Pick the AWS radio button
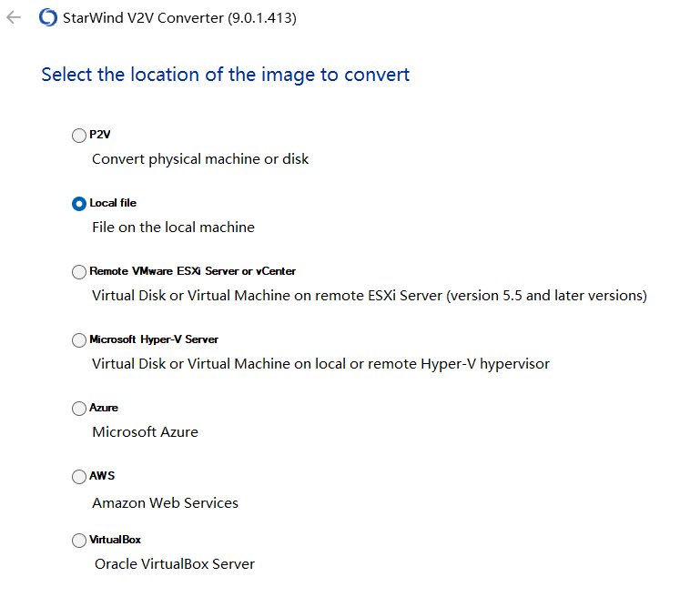The height and width of the screenshot is (597, 700). (79, 477)
